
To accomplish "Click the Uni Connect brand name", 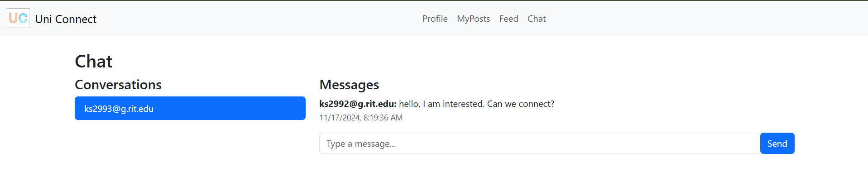I will (66, 19).
